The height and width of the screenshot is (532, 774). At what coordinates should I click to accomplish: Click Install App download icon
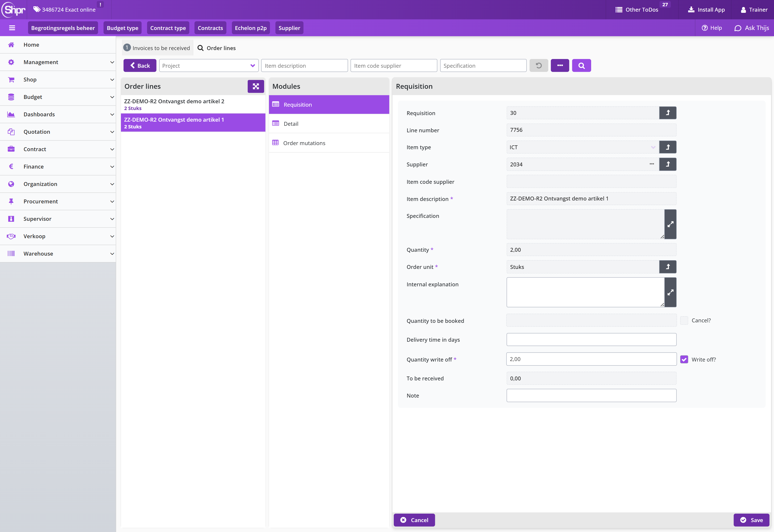(x=691, y=10)
